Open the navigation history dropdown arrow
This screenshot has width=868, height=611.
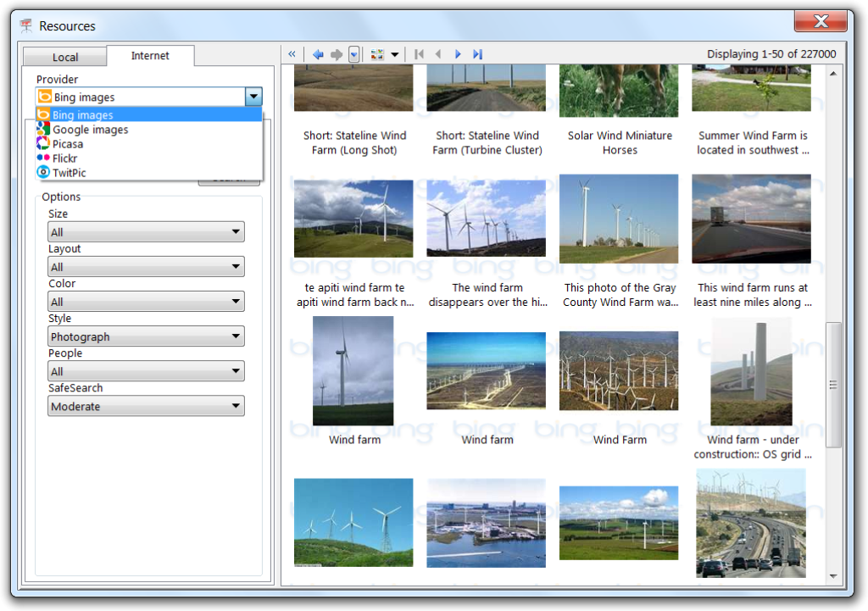(x=353, y=54)
